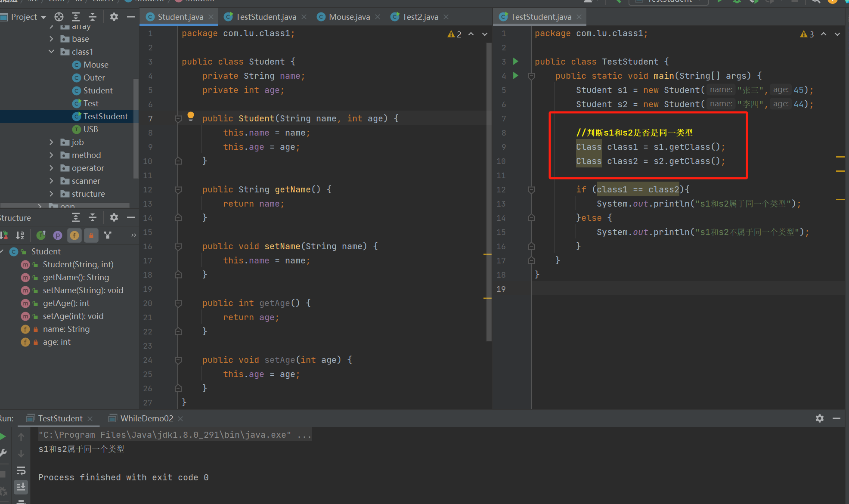
Task: Expand the method folder
Action: 51,155
